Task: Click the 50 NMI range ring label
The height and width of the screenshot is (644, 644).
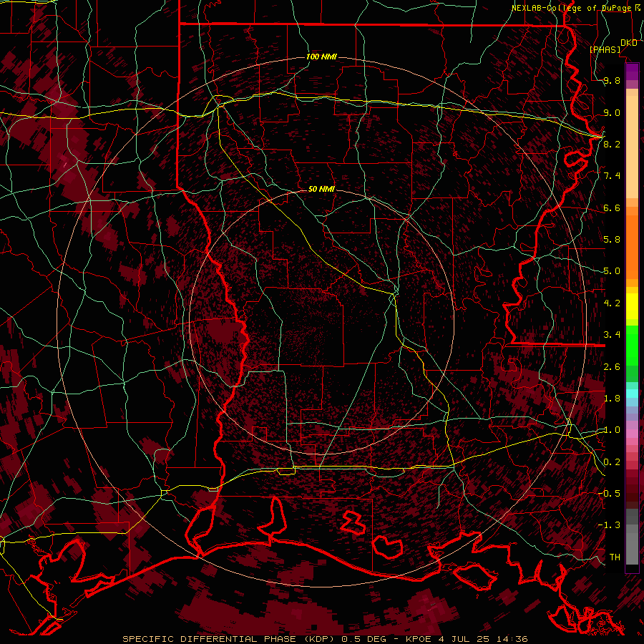Action: click(x=321, y=189)
